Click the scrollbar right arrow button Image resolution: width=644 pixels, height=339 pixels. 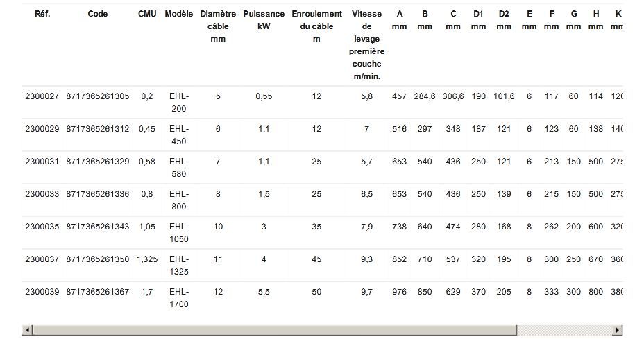pos(618,330)
